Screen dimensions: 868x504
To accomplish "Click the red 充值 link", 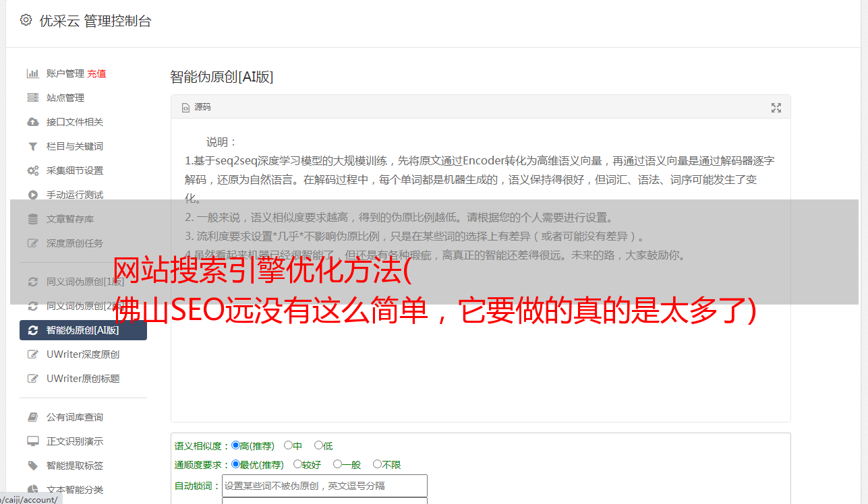I will (96, 73).
